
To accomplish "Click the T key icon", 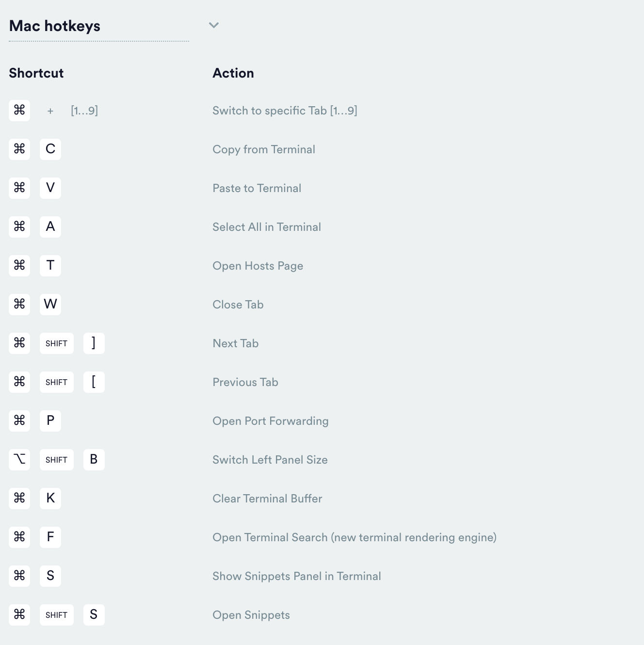I will click(50, 265).
